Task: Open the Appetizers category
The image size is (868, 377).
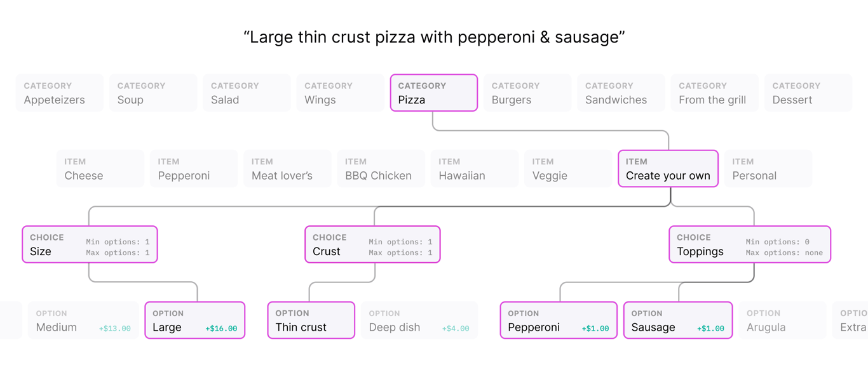Action: click(x=59, y=93)
